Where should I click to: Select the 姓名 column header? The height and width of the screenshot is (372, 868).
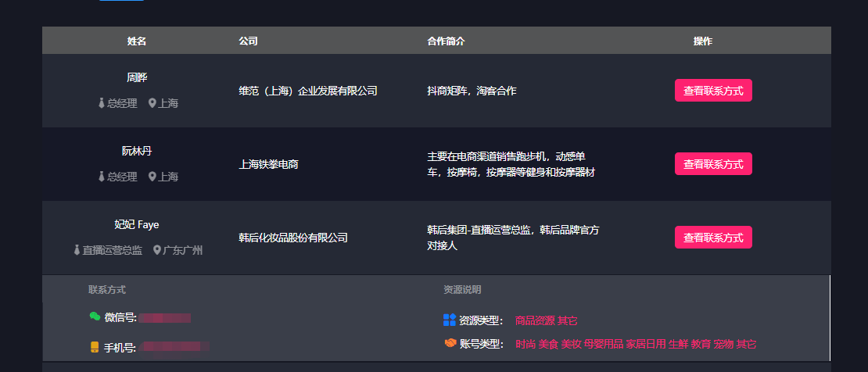[137, 41]
